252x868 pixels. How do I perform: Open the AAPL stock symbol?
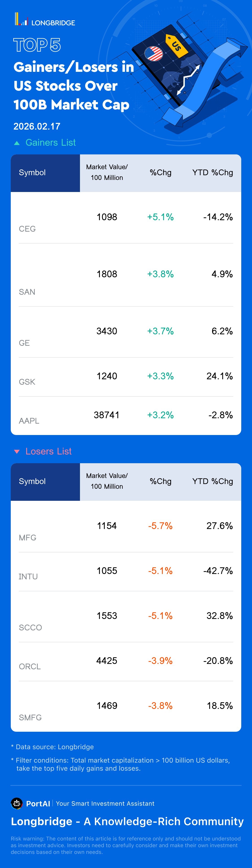pyautogui.click(x=29, y=420)
